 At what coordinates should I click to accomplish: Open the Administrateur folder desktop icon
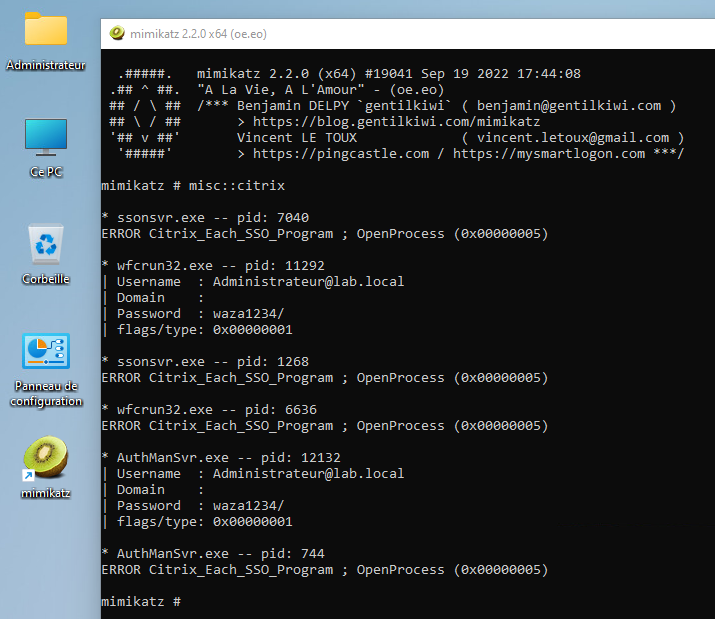tap(46, 41)
